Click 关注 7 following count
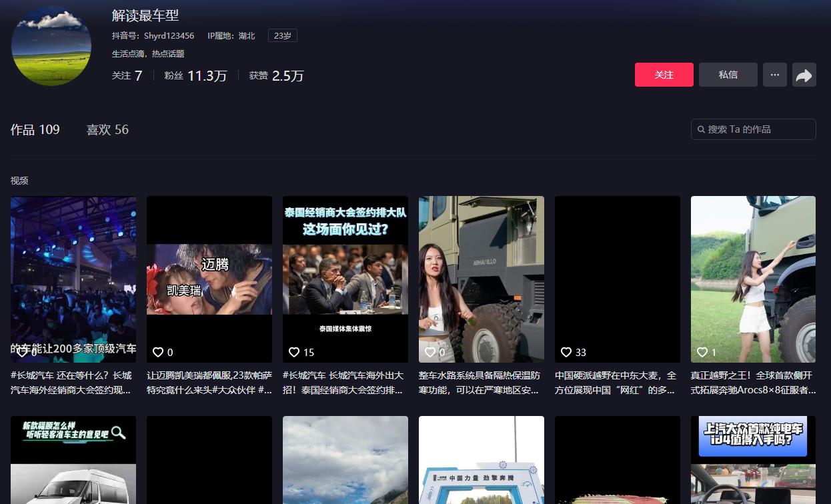 [x=127, y=76]
